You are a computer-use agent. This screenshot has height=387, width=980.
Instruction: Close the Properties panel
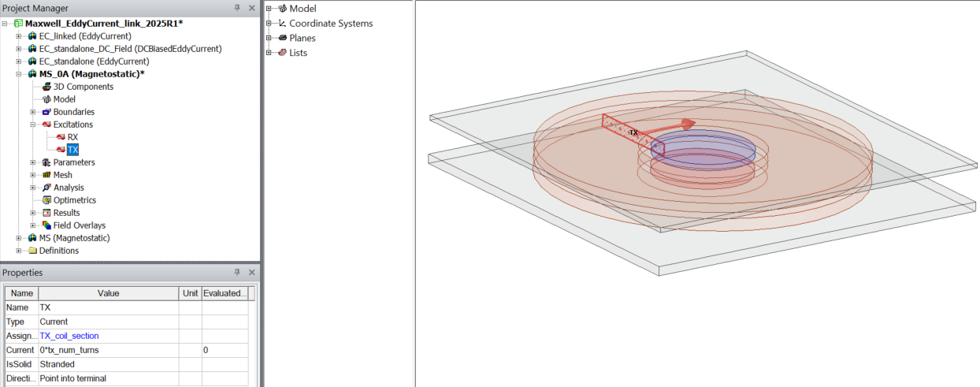point(251,272)
